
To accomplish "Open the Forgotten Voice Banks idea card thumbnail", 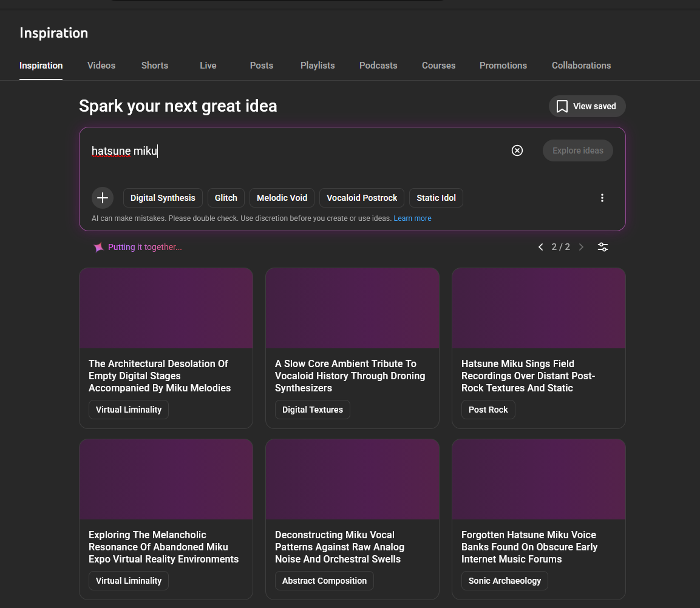I will point(539,479).
